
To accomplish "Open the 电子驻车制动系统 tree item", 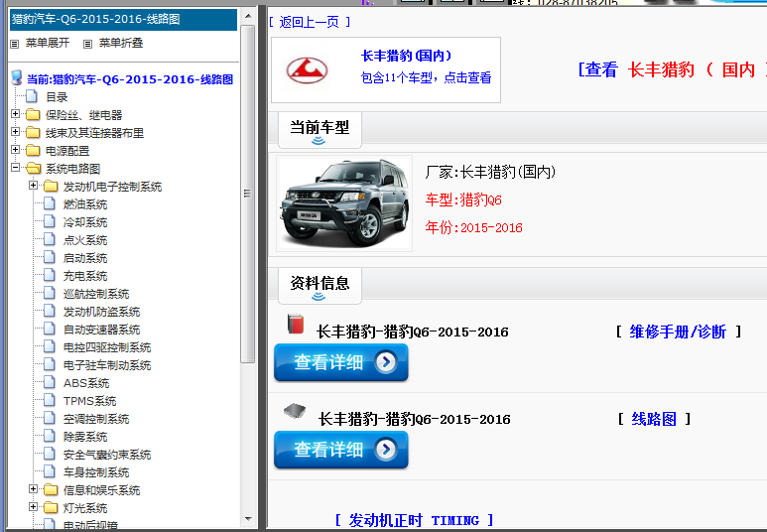I will click(107, 365).
